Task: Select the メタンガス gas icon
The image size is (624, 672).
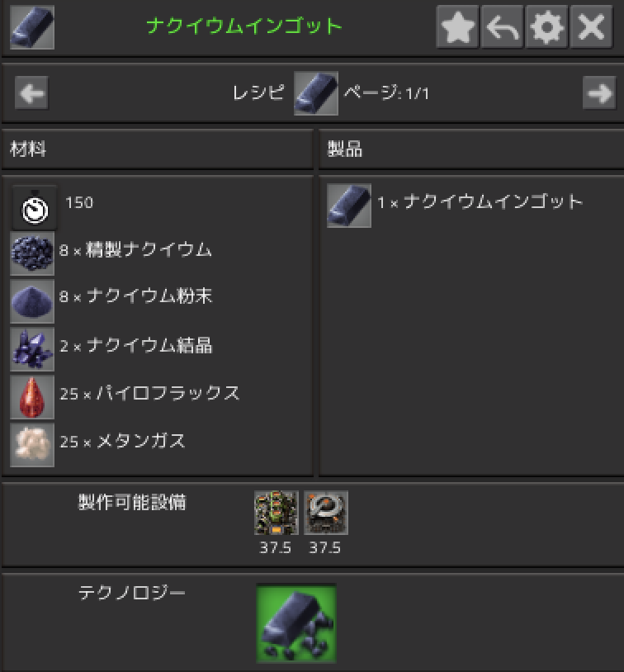Action: coord(32,445)
